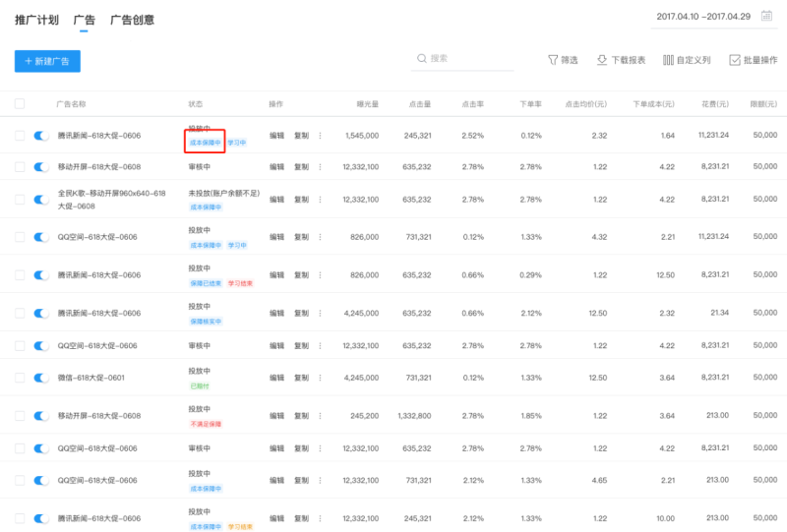Check the box for 全民K歌 row
The width and height of the screenshot is (787, 532).
point(20,200)
